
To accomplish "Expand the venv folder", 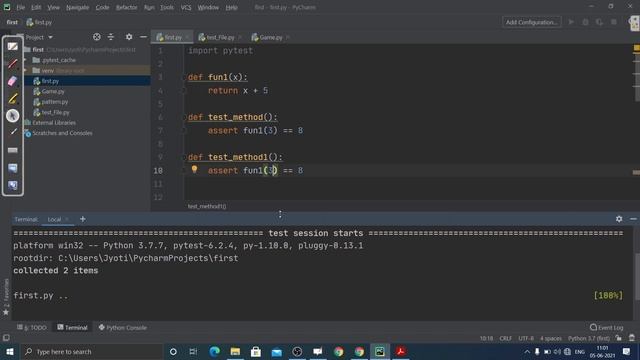I will [x=25, y=70].
